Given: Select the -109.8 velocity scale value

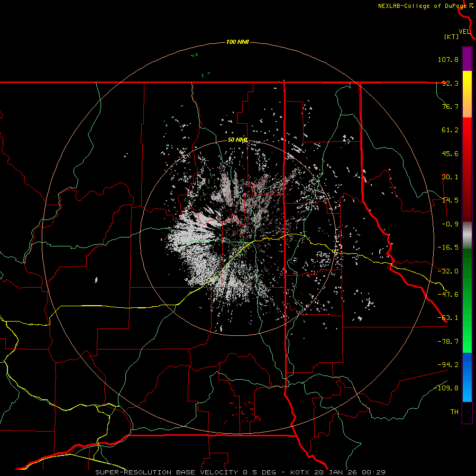Looking at the screenshot, I should click(446, 388).
